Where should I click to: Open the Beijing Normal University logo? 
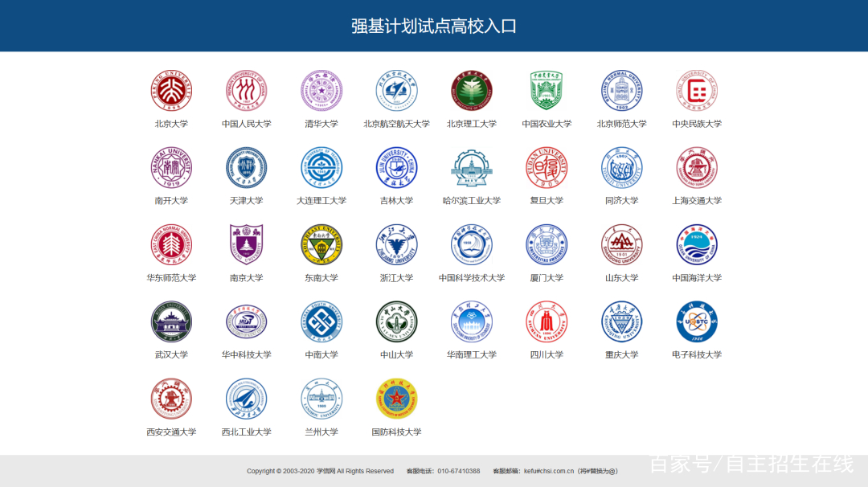[621, 91]
